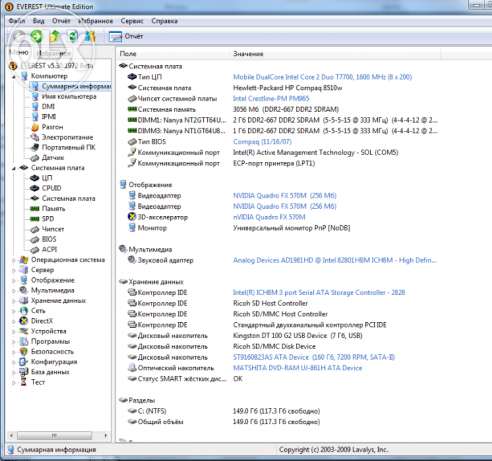
Task: Click the Up-level arrow toolbar icon
Action: click(x=55, y=36)
